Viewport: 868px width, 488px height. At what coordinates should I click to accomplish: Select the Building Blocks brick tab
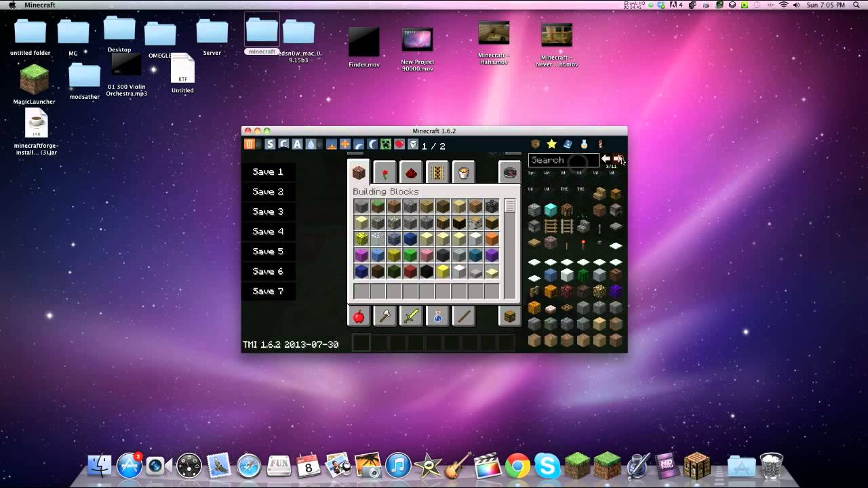[x=359, y=173]
